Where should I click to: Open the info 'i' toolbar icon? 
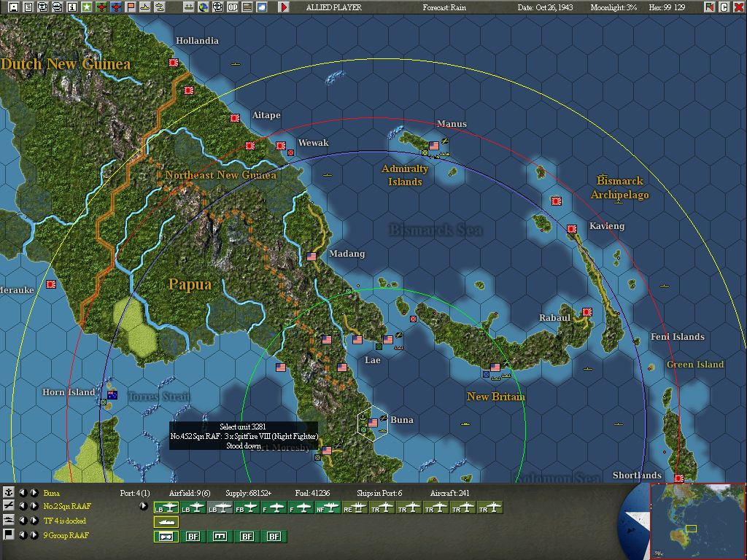pos(72,7)
